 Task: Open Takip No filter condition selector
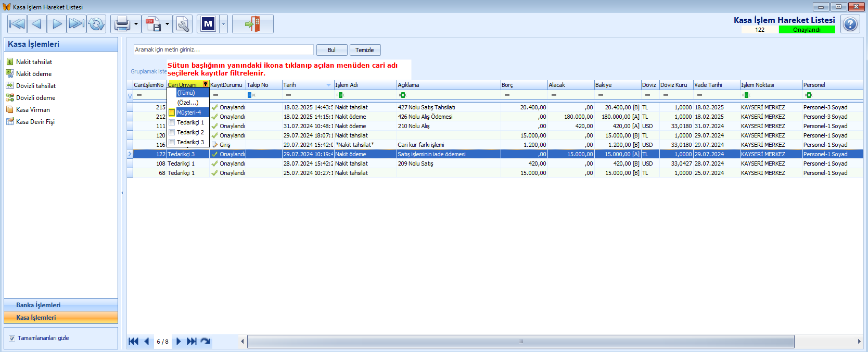(x=251, y=95)
